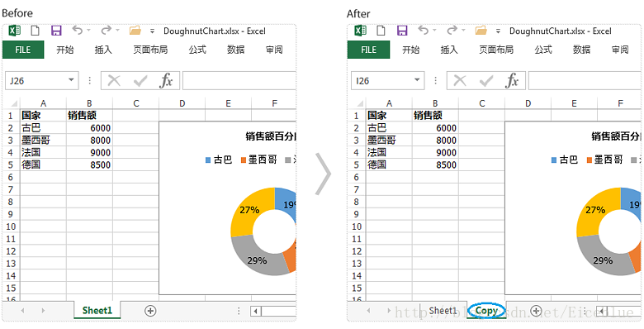
Task: Click orange 墨西哥 legend swatch in After chart
Action: (590, 160)
